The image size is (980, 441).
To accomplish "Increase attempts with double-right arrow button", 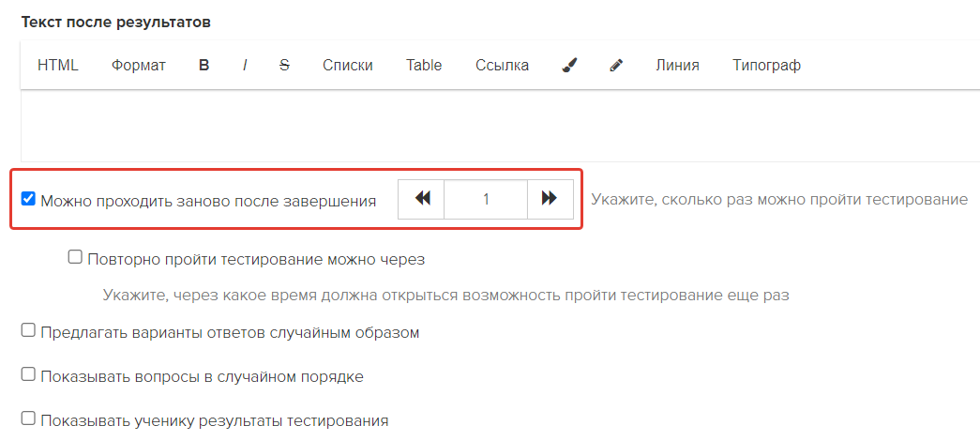I will point(550,199).
